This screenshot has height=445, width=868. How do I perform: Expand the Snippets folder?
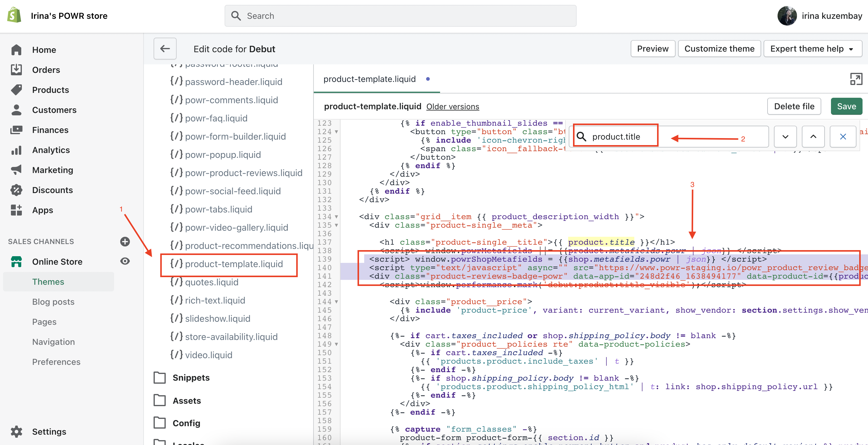(182, 378)
